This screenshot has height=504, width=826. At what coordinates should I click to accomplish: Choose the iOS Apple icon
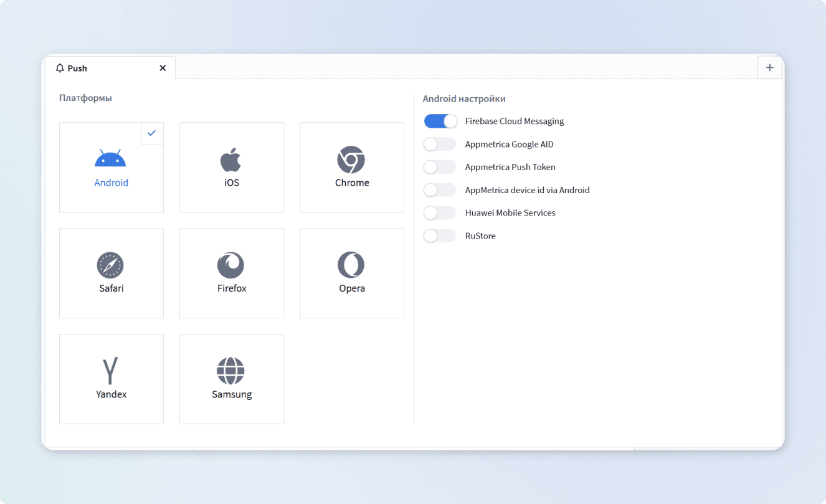230,159
